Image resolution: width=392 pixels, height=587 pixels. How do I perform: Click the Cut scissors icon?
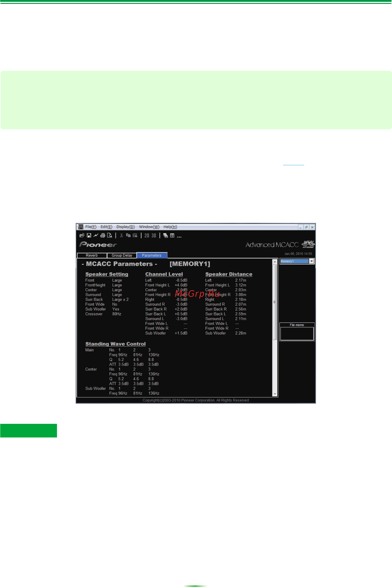pyautogui.click(x=121, y=235)
